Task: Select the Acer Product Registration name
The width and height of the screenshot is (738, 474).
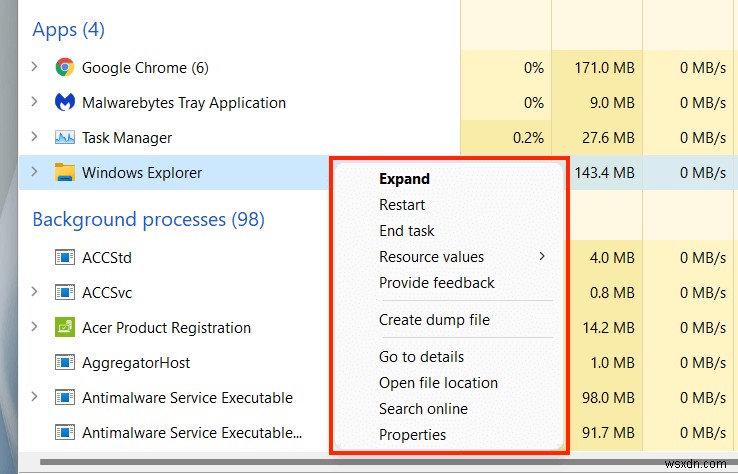Action: click(x=166, y=328)
